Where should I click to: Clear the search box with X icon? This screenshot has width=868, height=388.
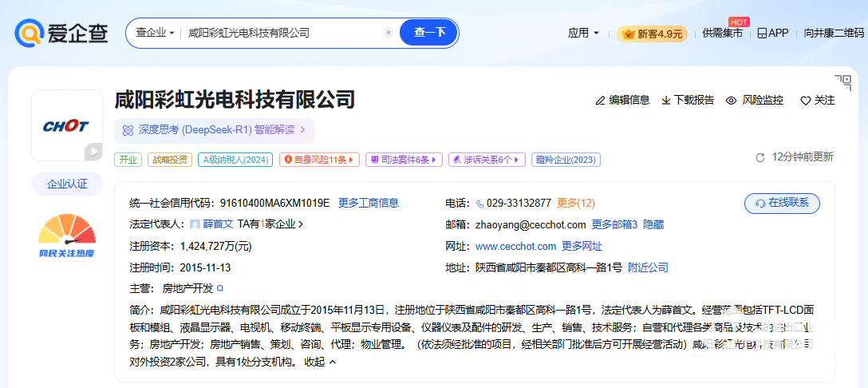click(x=389, y=33)
